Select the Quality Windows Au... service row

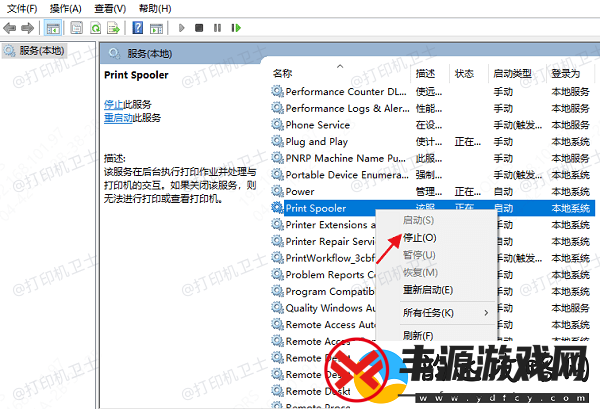pyautogui.click(x=331, y=308)
